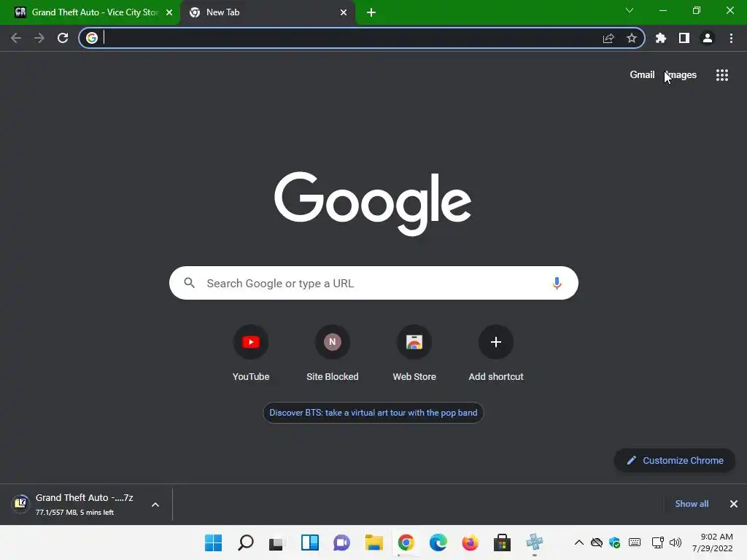Expand the download item options chevron

(155, 505)
